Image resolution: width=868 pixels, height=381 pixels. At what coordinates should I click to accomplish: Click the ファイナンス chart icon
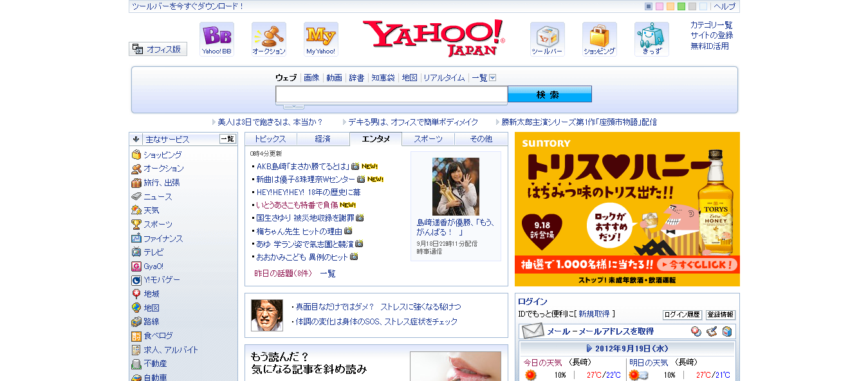tap(136, 238)
